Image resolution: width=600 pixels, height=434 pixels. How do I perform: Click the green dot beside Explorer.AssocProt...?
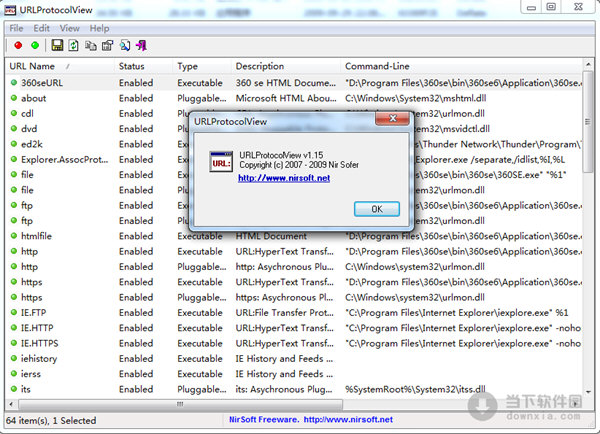coord(14,159)
